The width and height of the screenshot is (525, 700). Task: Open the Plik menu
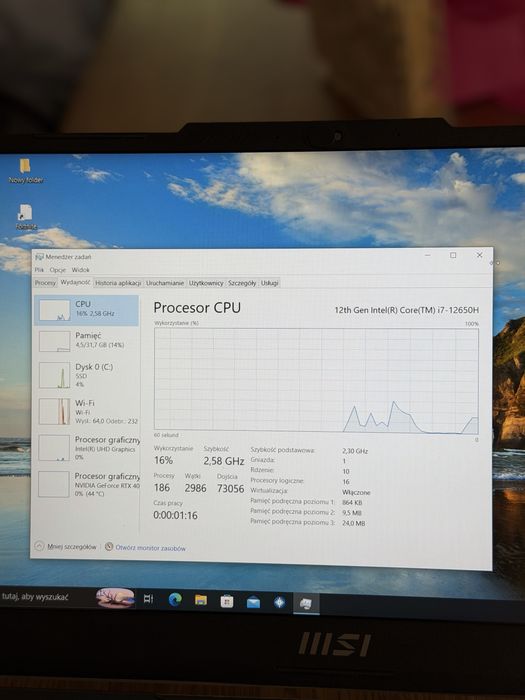pyautogui.click(x=39, y=270)
